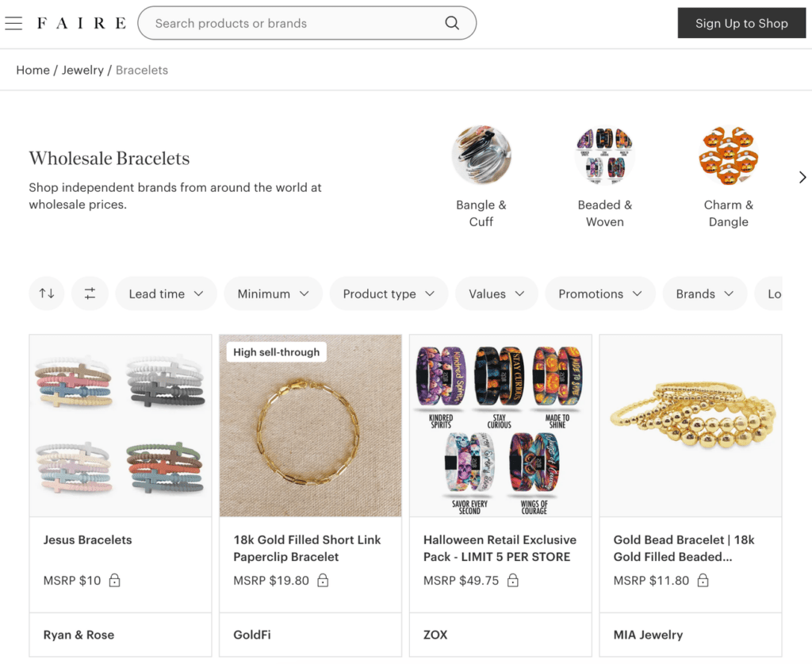Expand the Promotions filter dropdown

pos(600,294)
